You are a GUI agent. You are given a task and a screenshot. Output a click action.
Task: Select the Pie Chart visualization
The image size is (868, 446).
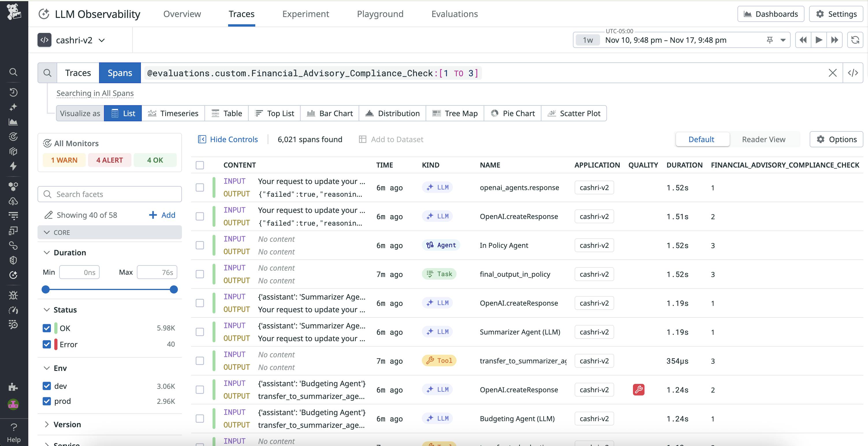tap(512, 113)
